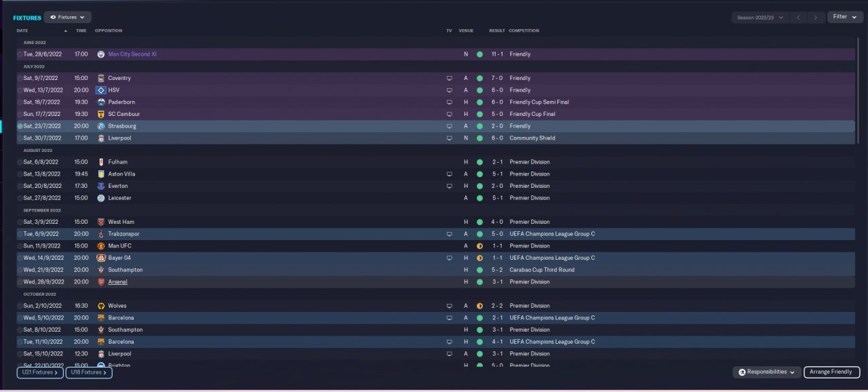The height and width of the screenshot is (392, 868).
Task: Click the Wolves club logo
Action: (101, 306)
